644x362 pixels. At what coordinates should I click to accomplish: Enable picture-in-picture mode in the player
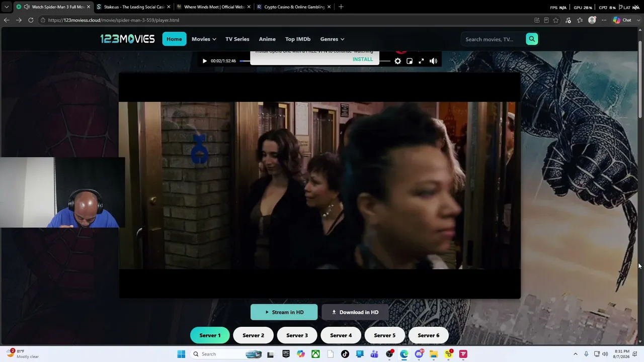coord(410,61)
